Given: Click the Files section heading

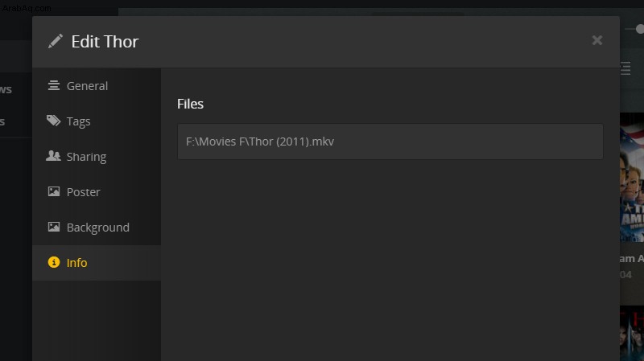Looking at the screenshot, I should (x=190, y=104).
